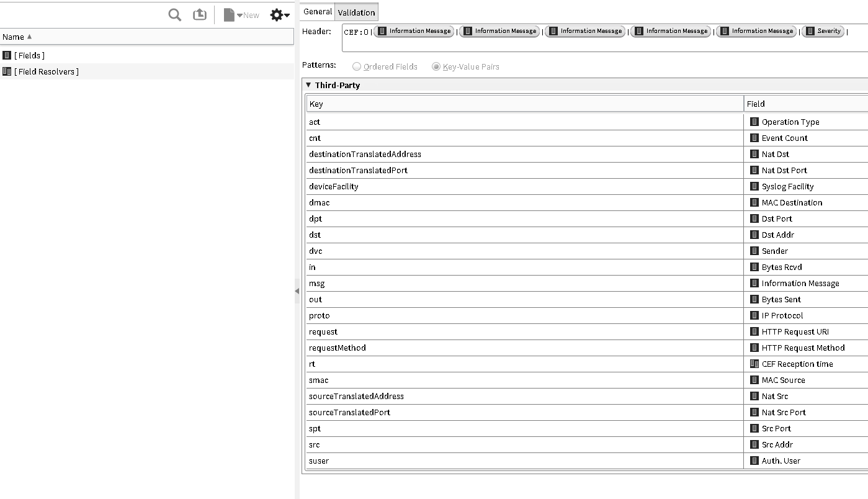The height and width of the screenshot is (499, 868).
Task: Open the search in the left panel
Action: [174, 14]
